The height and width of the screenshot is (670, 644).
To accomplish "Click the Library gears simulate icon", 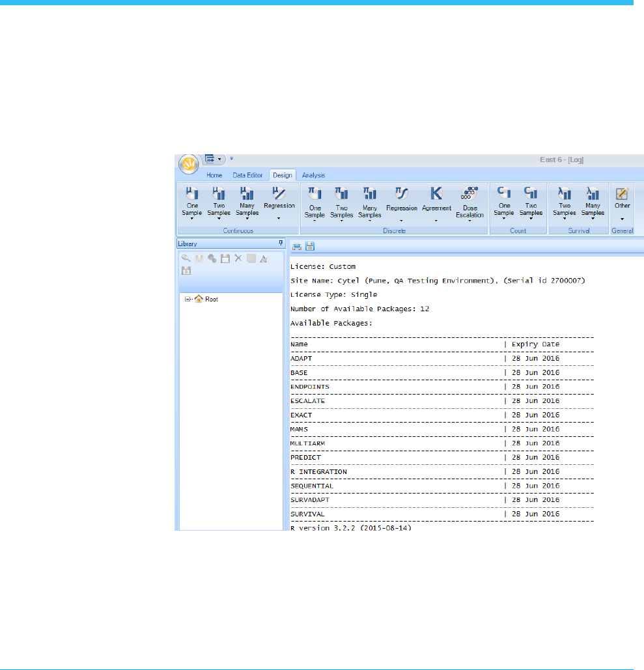I will tap(212, 258).
